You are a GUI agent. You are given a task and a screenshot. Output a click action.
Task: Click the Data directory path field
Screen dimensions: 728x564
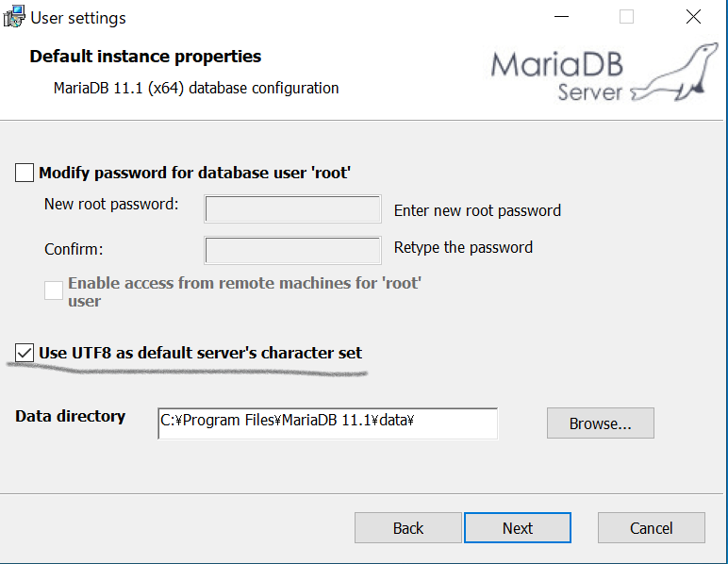tap(327, 423)
